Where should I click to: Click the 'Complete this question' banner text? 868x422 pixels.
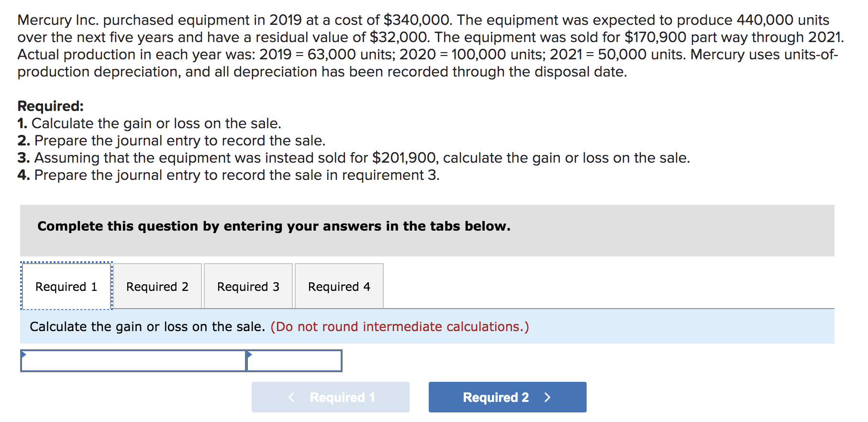[x=274, y=226]
